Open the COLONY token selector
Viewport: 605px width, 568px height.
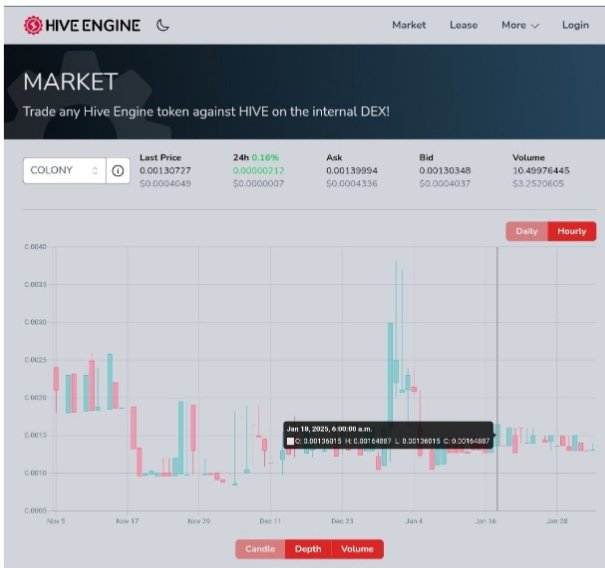tap(64, 171)
